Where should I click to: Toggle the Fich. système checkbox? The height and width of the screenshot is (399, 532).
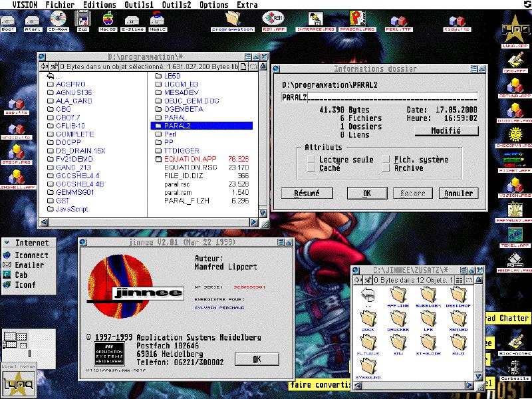386,160
